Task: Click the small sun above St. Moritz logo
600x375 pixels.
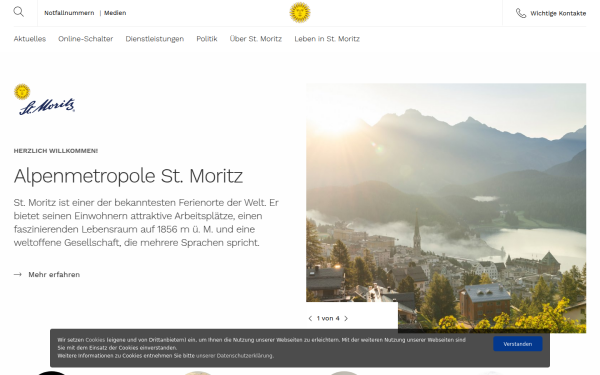Action: [22, 92]
